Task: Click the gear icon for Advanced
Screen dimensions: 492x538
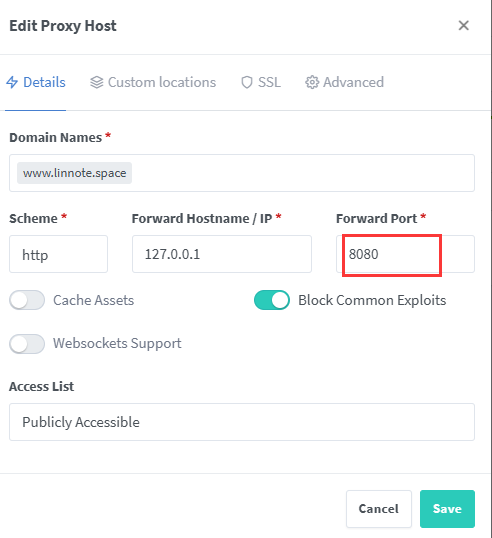Action: click(x=312, y=82)
